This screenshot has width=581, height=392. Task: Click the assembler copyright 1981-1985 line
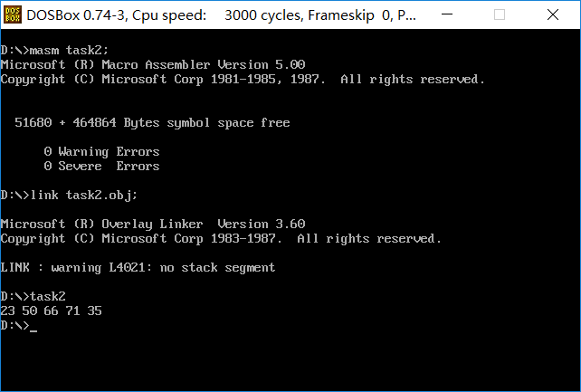[243, 80]
